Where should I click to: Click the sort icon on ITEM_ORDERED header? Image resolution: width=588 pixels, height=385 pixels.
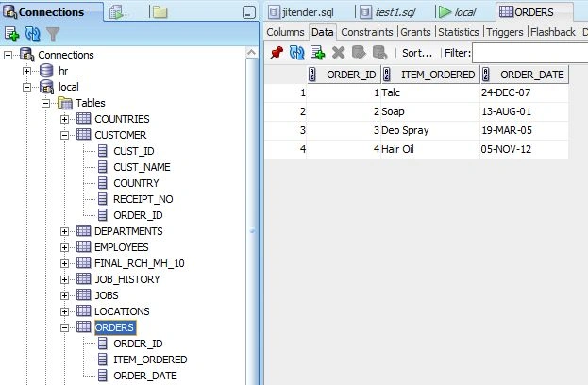click(x=387, y=75)
